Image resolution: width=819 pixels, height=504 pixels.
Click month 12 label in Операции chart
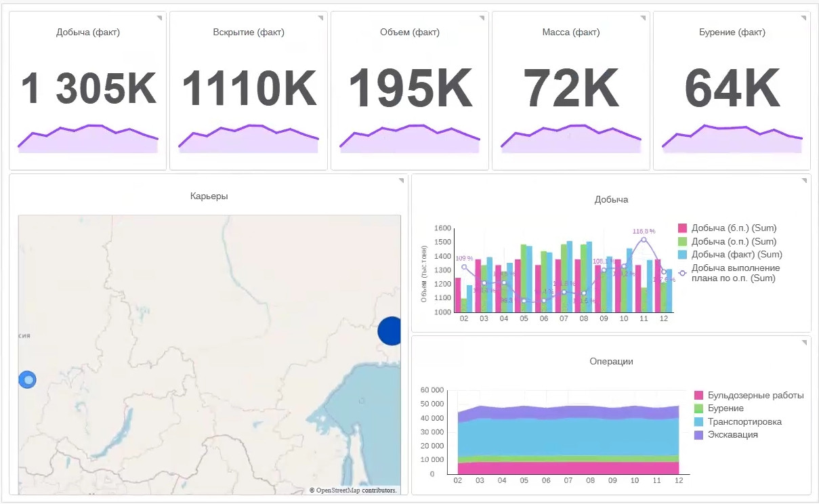(678, 480)
